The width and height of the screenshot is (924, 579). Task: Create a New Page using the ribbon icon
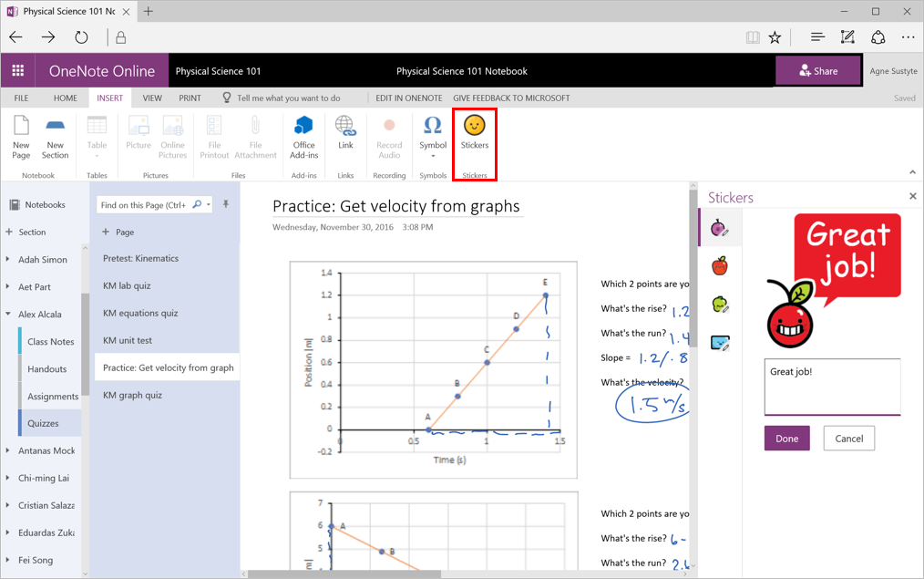tap(20, 137)
